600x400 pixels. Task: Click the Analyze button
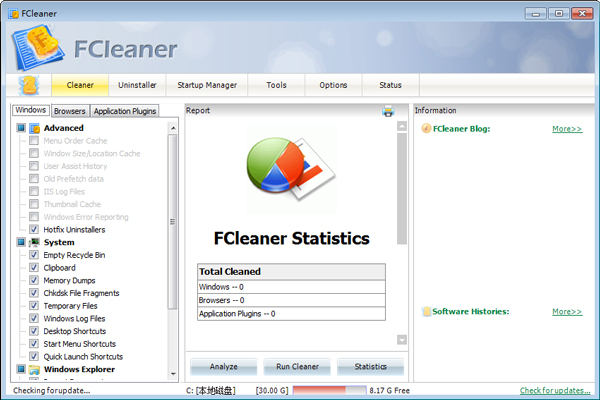[223, 367]
